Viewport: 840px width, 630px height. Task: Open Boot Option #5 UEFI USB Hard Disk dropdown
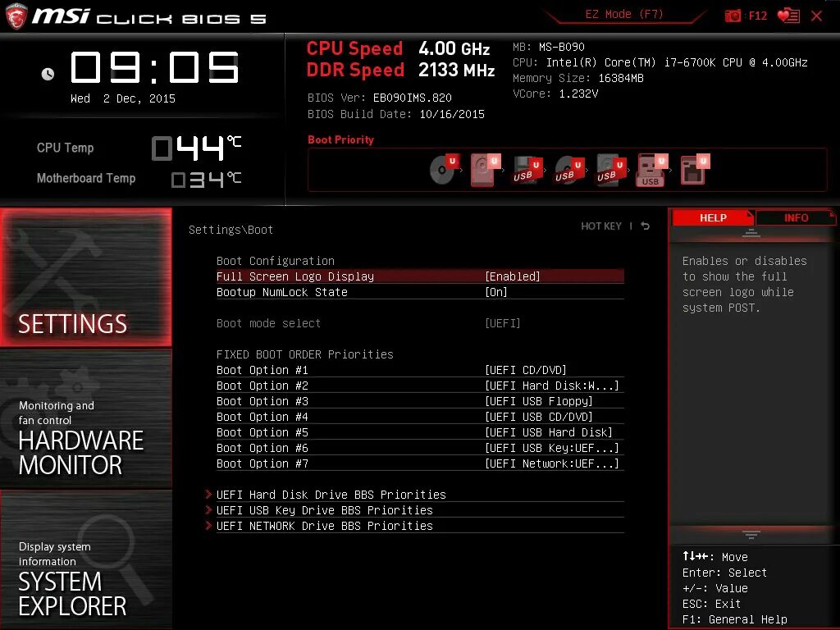[549, 432]
